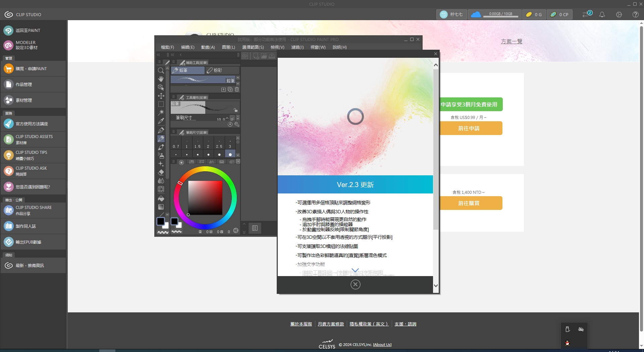
Task: Select the transparent color chip below the color swatches
Action: point(162,232)
